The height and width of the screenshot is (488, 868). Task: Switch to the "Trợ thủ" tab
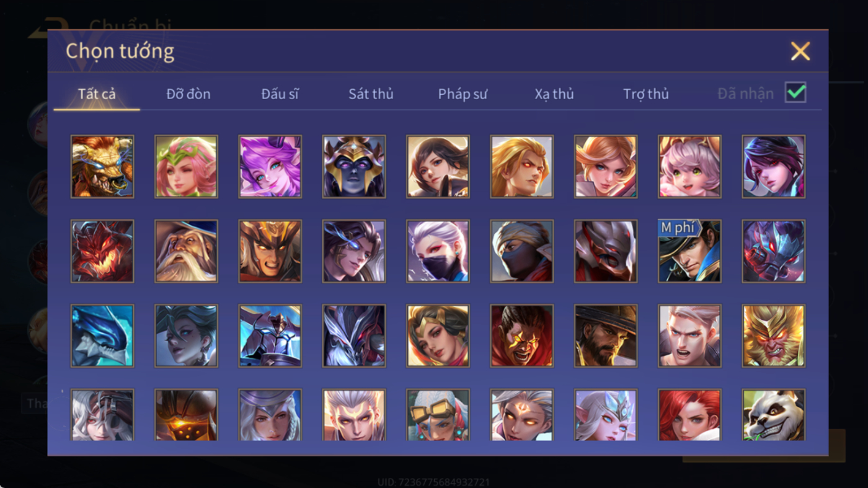646,94
